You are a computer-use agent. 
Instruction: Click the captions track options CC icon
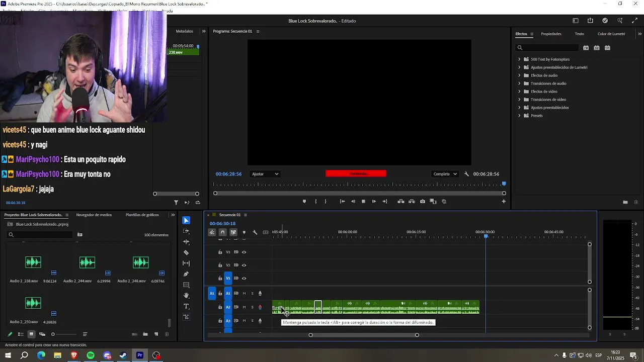tap(266, 232)
